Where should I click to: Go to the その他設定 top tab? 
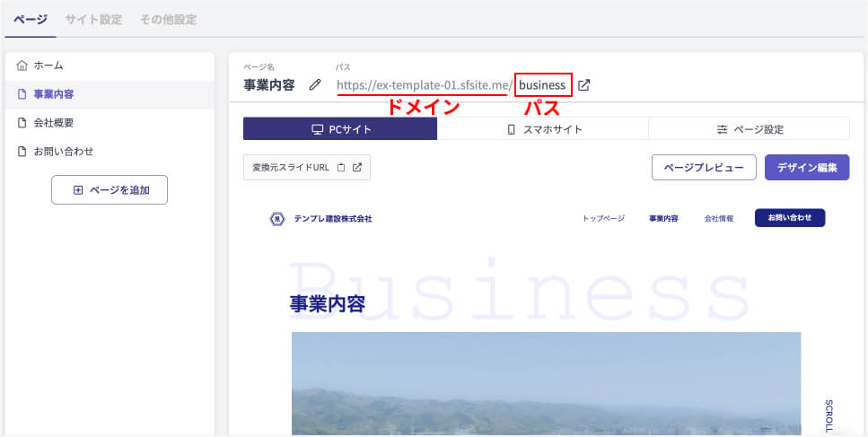(x=168, y=19)
